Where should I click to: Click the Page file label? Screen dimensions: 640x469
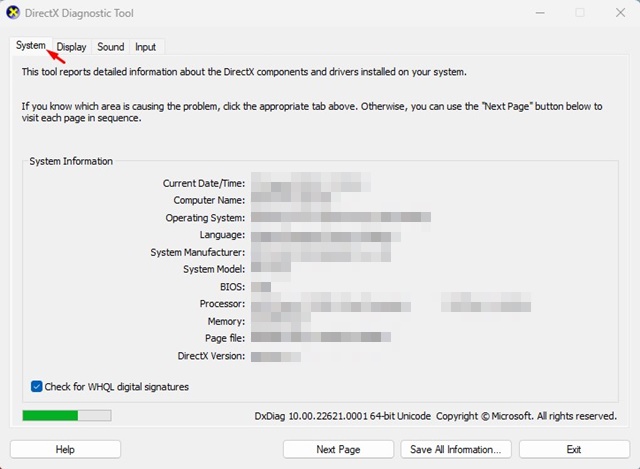pyautogui.click(x=225, y=338)
